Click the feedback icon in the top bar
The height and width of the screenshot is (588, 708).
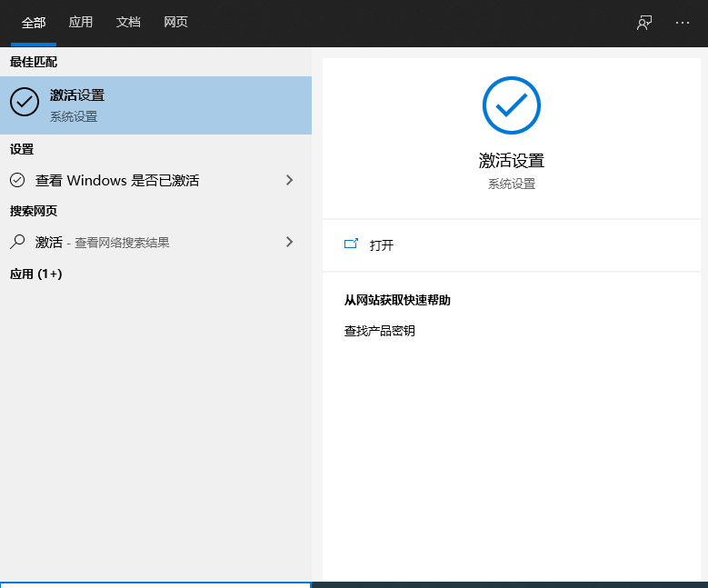[644, 23]
